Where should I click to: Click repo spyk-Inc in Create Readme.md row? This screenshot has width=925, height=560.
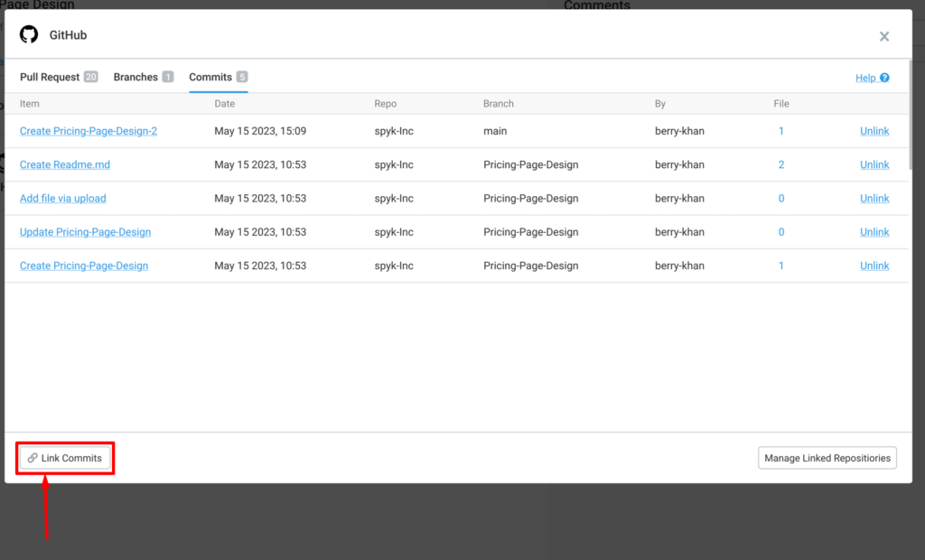tap(394, 164)
